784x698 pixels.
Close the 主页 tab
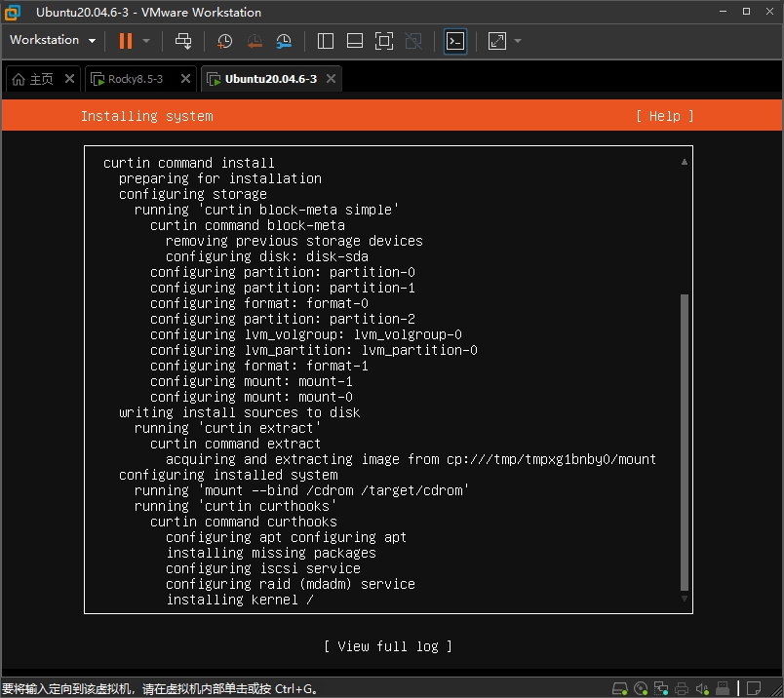tap(69, 79)
